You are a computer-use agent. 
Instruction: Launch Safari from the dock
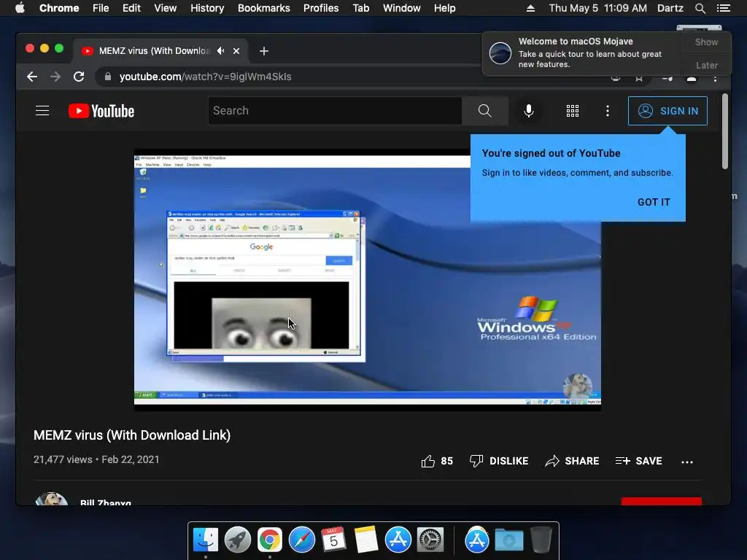(x=301, y=540)
